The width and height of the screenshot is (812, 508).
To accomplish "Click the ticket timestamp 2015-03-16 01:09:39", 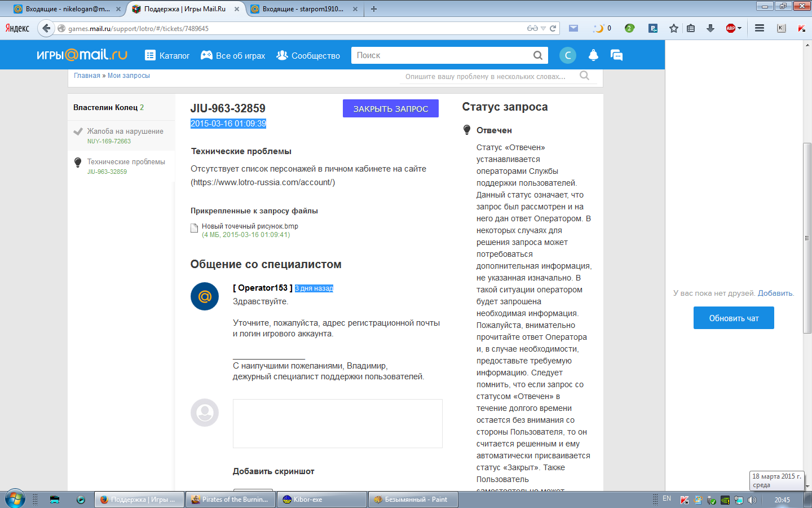I will [x=228, y=124].
